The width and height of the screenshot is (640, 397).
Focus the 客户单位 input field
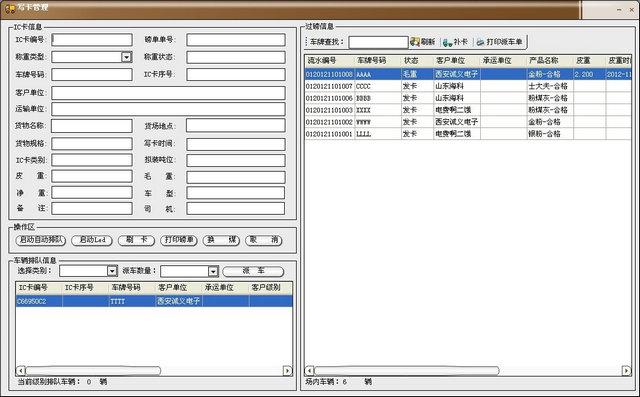click(x=168, y=93)
